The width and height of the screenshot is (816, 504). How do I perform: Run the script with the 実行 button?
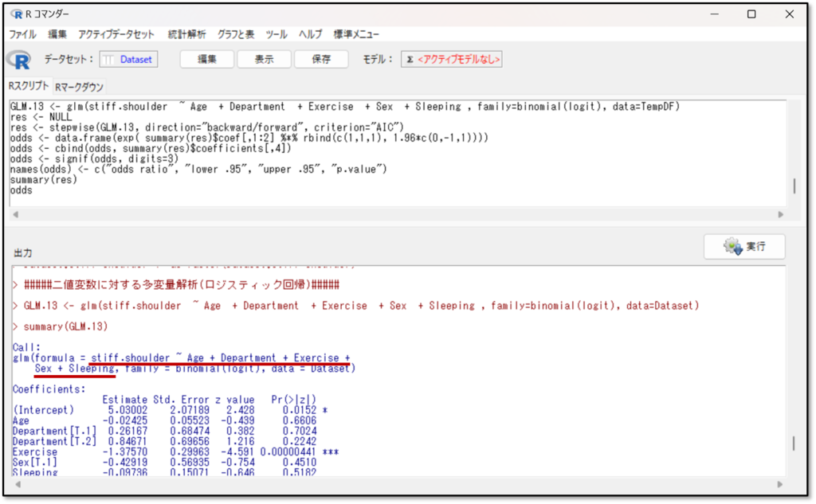744,247
